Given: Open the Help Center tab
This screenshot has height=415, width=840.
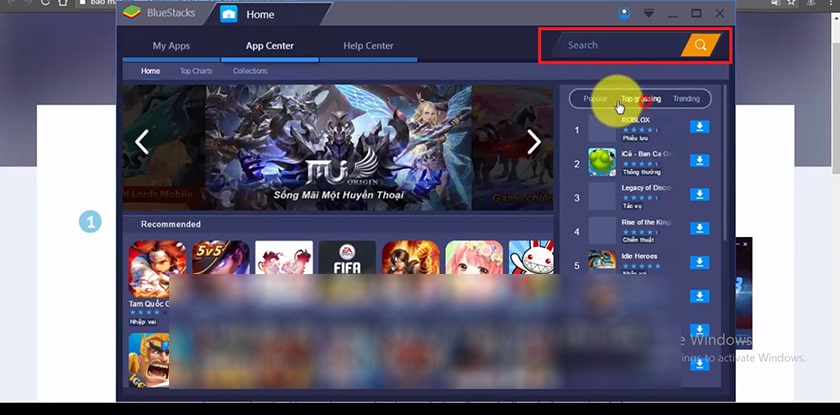Looking at the screenshot, I should pyautogui.click(x=368, y=46).
